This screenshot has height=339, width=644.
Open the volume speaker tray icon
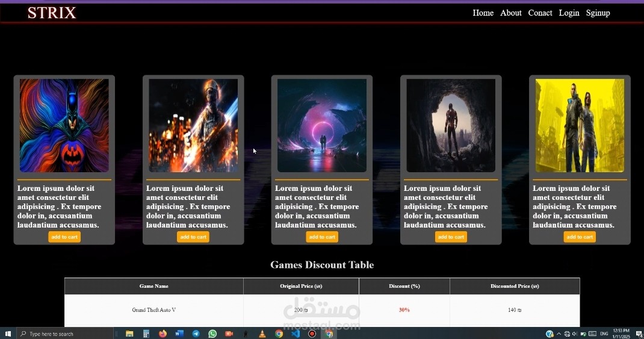[575, 334]
